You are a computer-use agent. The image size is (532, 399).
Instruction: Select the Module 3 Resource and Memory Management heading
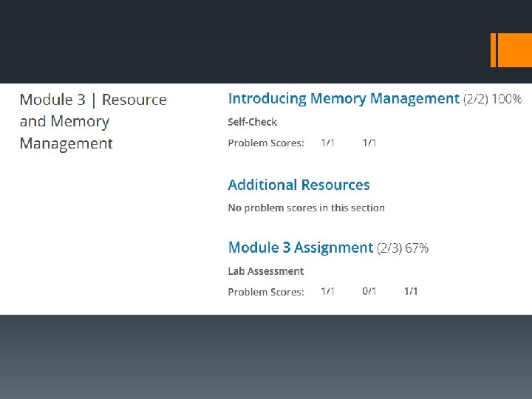[93, 121]
